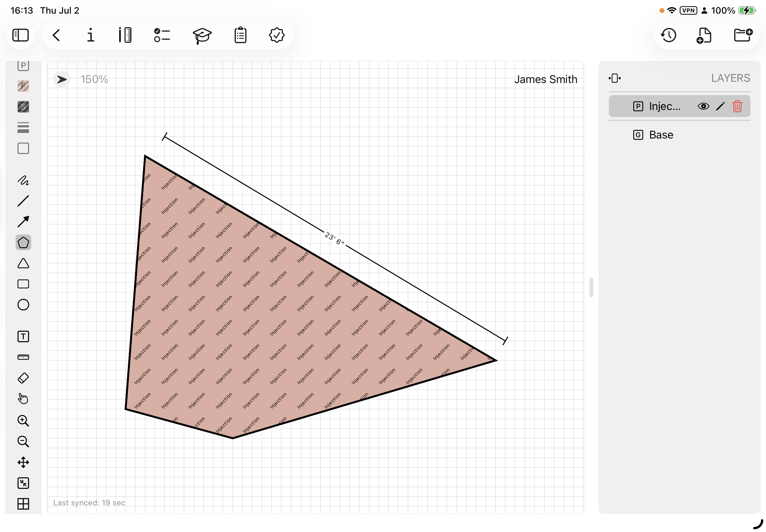Toggle visibility of Injec... layer
Viewport: 766px width, 532px height.
point(703,106)
